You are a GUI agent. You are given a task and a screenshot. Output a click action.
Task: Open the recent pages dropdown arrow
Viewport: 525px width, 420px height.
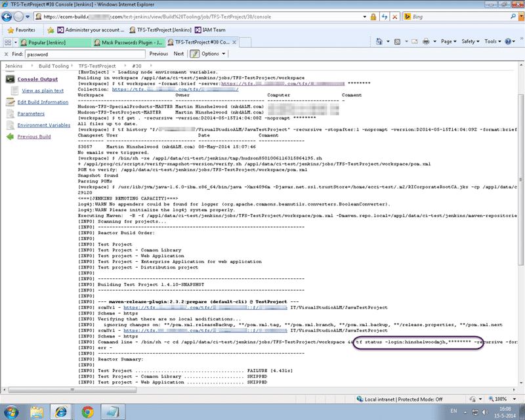[x=28, y=16]
